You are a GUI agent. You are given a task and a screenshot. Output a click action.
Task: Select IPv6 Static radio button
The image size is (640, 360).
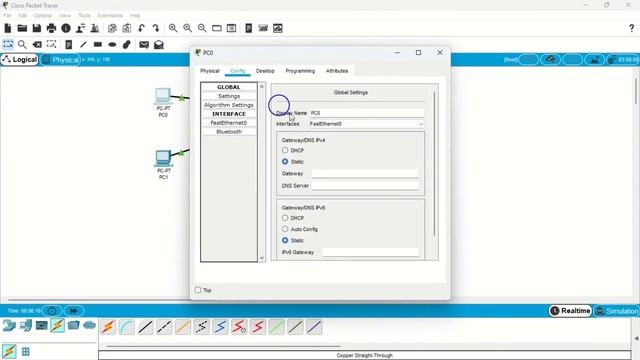[285, 240]
